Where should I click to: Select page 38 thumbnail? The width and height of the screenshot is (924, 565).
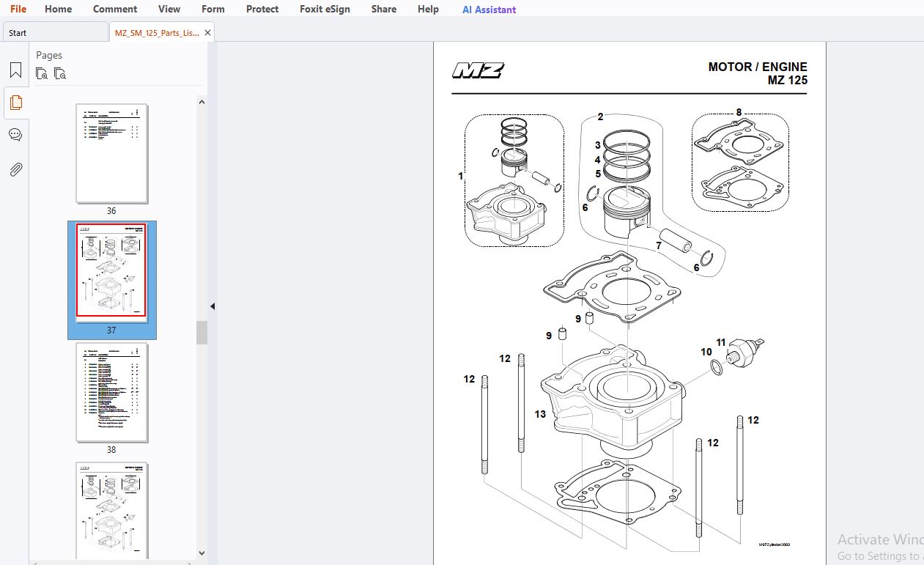[x=112, y=392]
